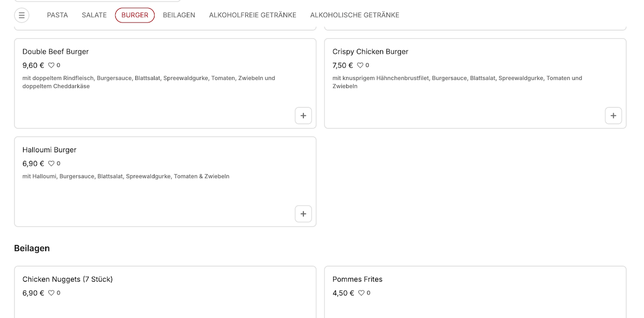Click the Crispy Chicken Burger title
The width and height of the screenshot is (644, 318).
pos(370,51)
